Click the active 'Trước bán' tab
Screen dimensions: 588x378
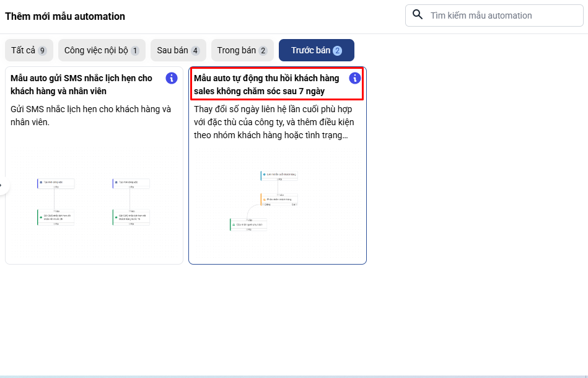click(x=316, y=50)
